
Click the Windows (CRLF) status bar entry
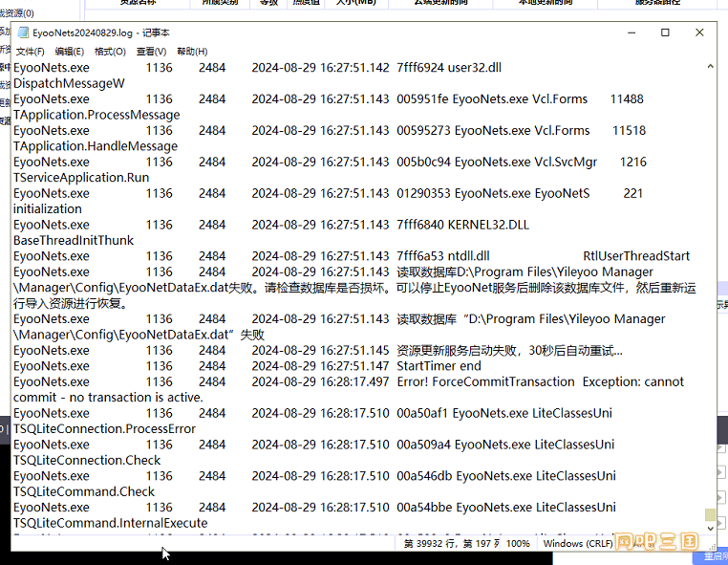(578, 544)
